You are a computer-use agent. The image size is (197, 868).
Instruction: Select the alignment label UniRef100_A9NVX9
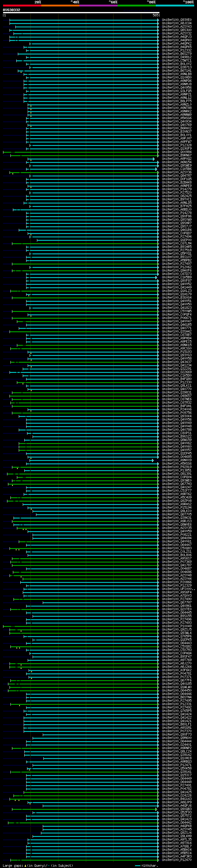click(177, 460)
